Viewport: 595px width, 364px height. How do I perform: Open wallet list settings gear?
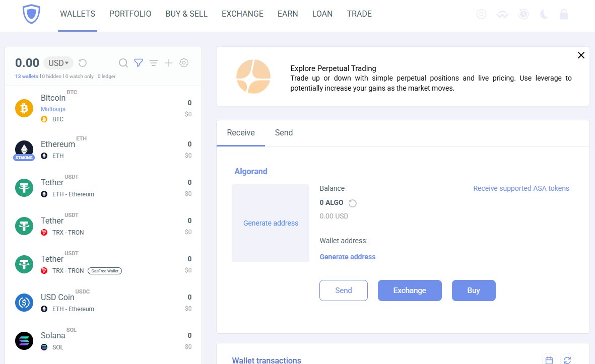(x=184, y=63)
